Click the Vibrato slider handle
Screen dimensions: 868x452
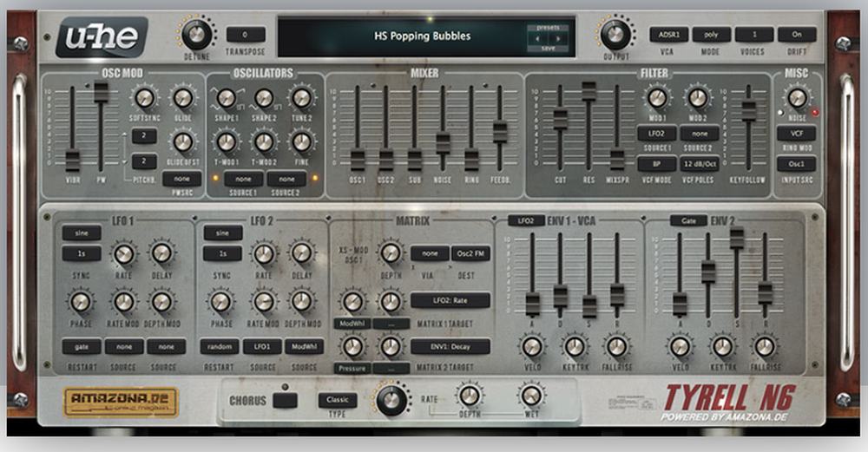point(73,161)
